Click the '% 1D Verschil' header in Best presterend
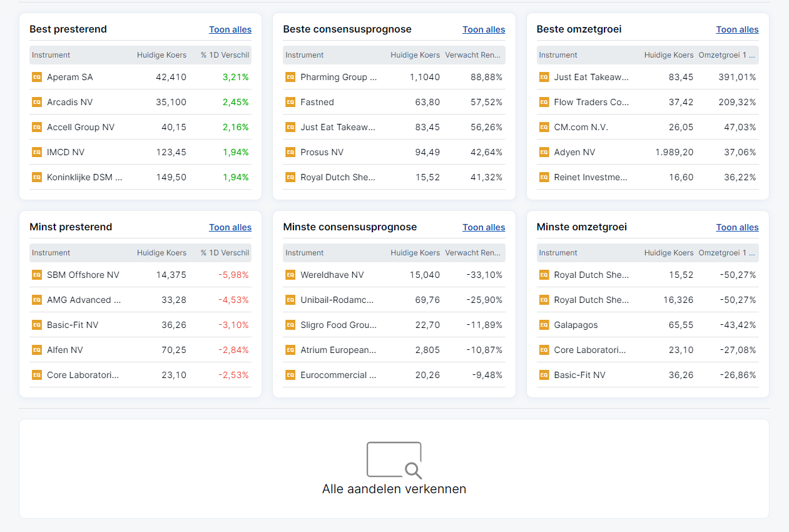 click(225, 55)
